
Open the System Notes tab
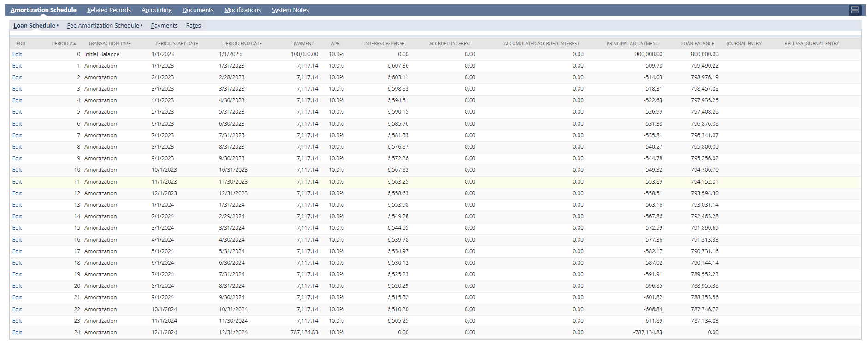[290, 10]
